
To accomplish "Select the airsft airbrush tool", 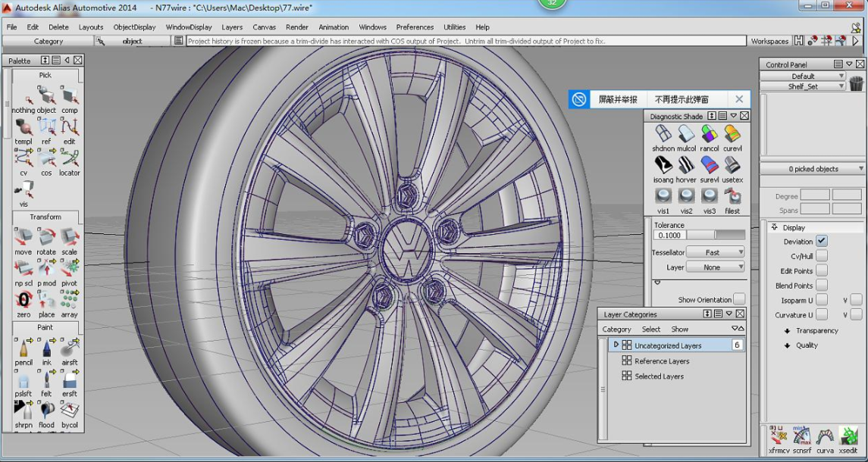I will click(69, 352).
